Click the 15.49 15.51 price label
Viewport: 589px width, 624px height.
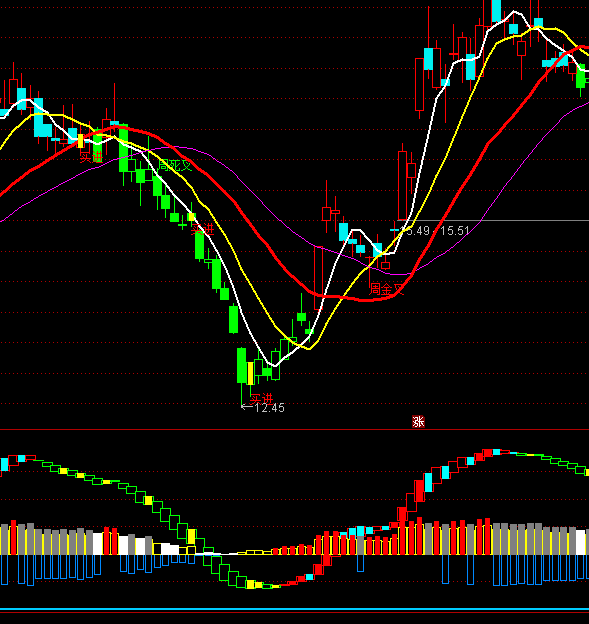click(x=438, y=231)
